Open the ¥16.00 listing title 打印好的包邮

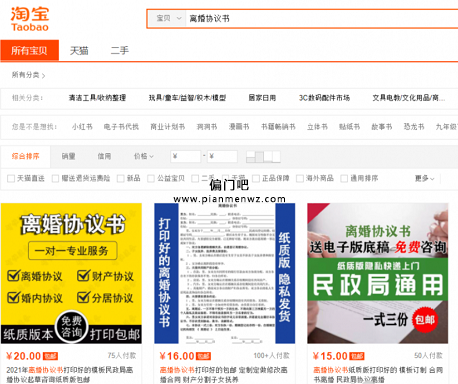224,375
